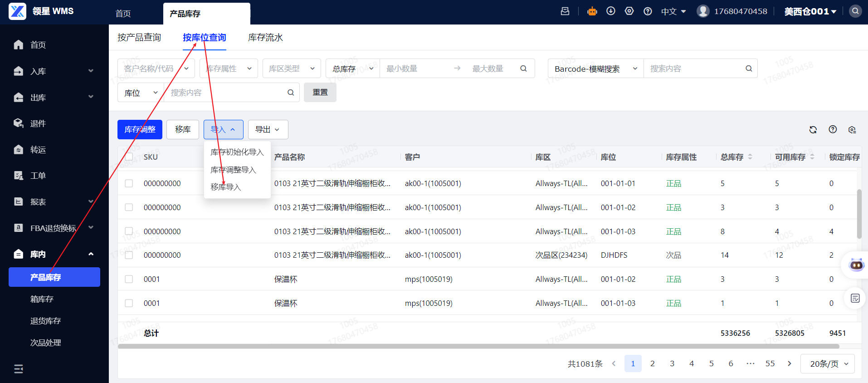The height and width of the screenshot is (383, 868).
Task: Open the 库区类型 filter dropdown
Action: click(x=292, y=69)
